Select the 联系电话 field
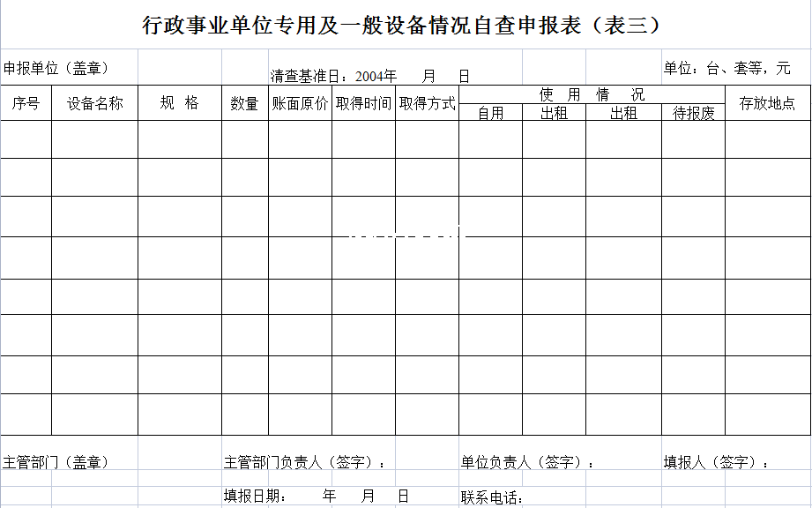This screenshot has height=508, width=812. (x=492, y=497)
